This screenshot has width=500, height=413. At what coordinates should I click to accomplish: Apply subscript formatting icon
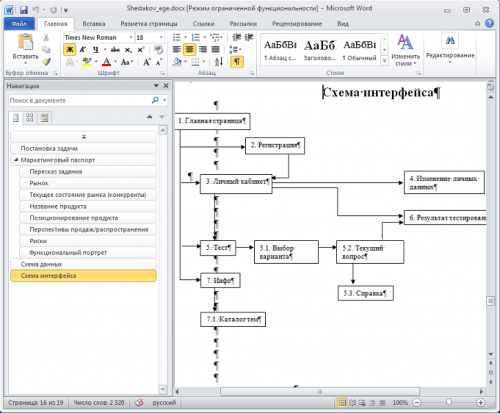point(128,50)
